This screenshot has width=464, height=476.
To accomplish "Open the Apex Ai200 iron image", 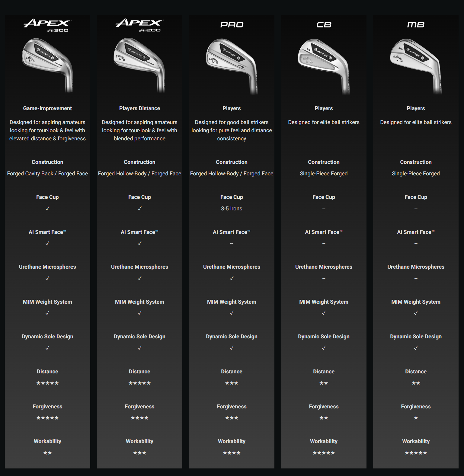I will coord(139,65).
